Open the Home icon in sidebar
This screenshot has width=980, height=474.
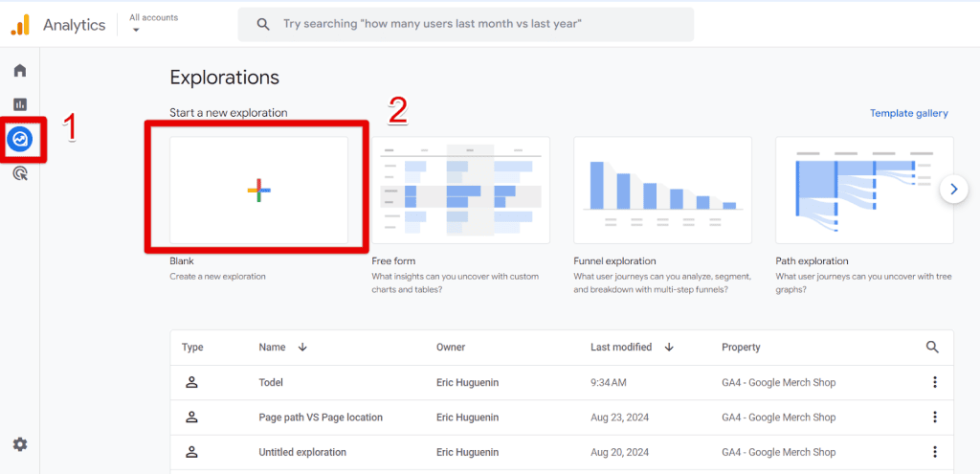[x=20, y=71]
